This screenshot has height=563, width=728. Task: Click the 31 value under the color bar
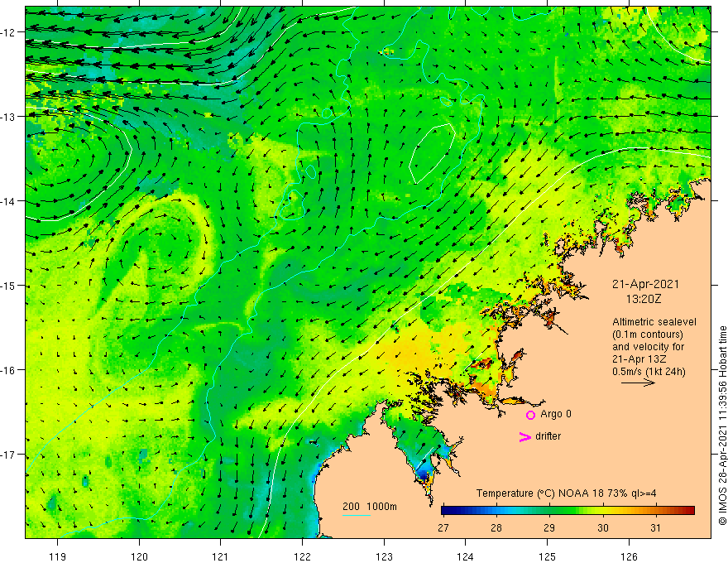(655, 527)
